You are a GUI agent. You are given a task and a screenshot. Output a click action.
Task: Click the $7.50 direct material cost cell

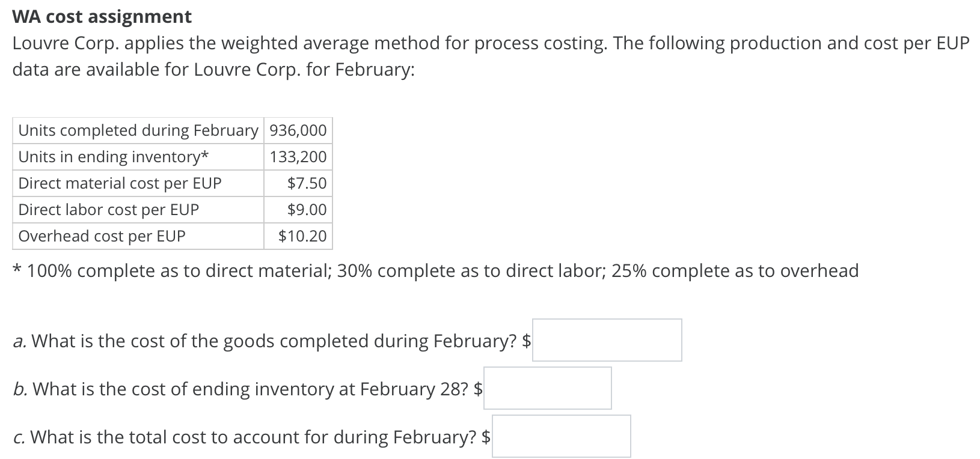point(306,183)
